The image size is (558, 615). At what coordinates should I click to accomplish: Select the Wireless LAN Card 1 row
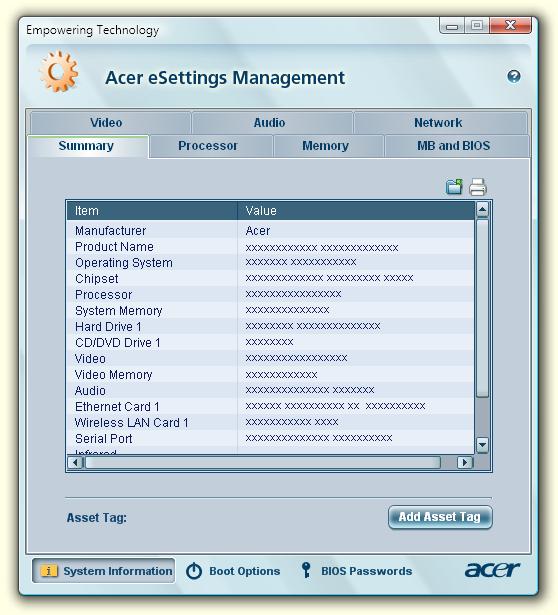[270, 422]
